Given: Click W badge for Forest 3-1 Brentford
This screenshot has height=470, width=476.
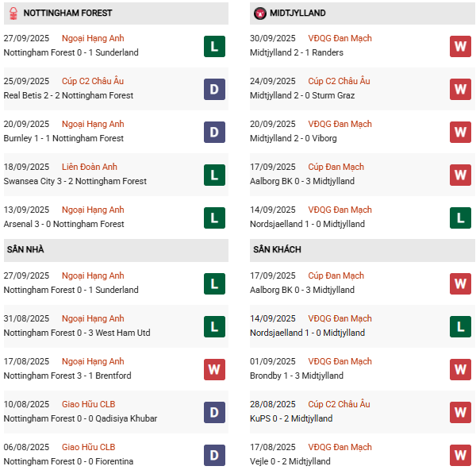Looking at the screenshot, I should (x=213, y=369).
